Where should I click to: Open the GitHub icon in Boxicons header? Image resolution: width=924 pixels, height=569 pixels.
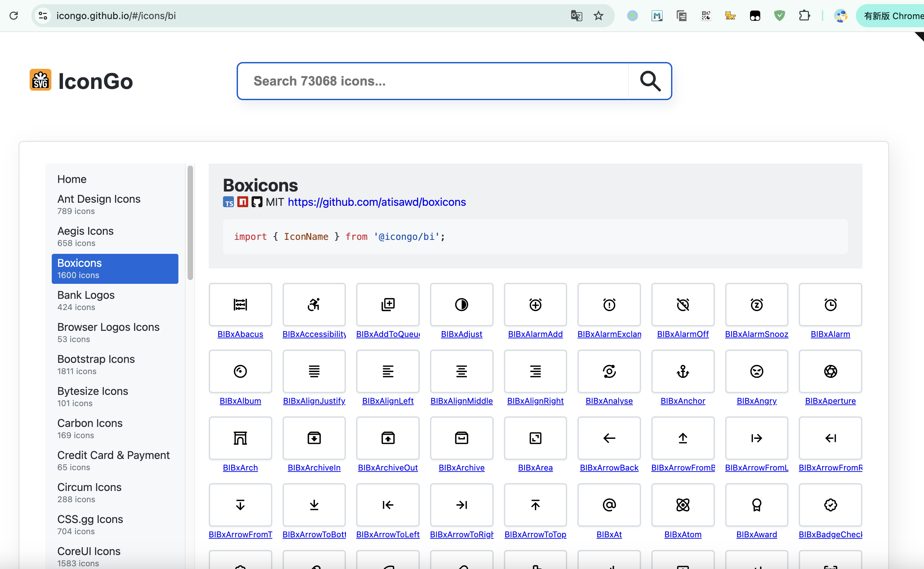click(x=257, y=202)
